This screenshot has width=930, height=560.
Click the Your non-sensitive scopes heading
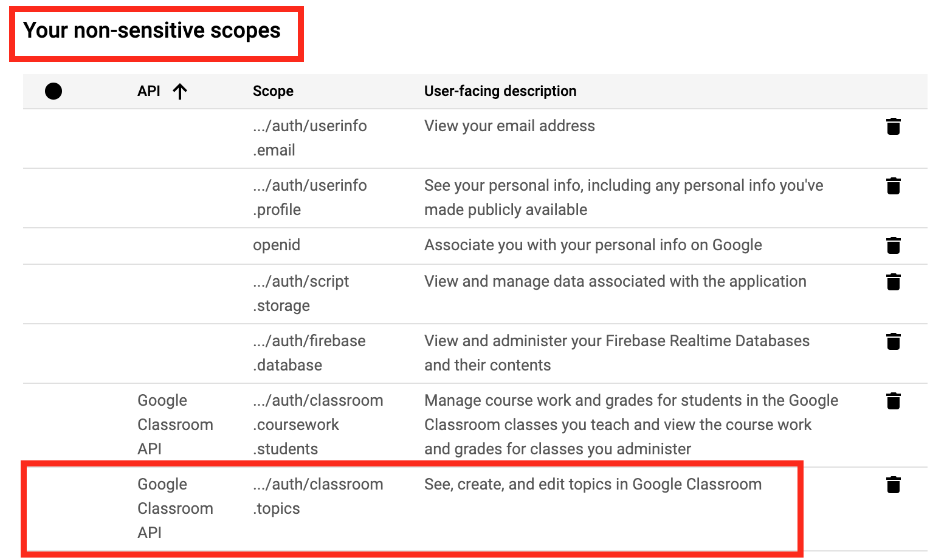click(x=152, y=30)
